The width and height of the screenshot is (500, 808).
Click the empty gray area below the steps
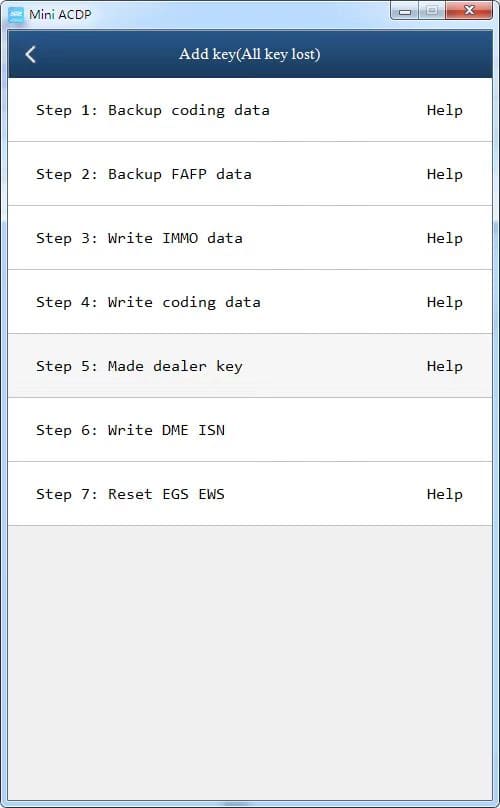point(250,662)
